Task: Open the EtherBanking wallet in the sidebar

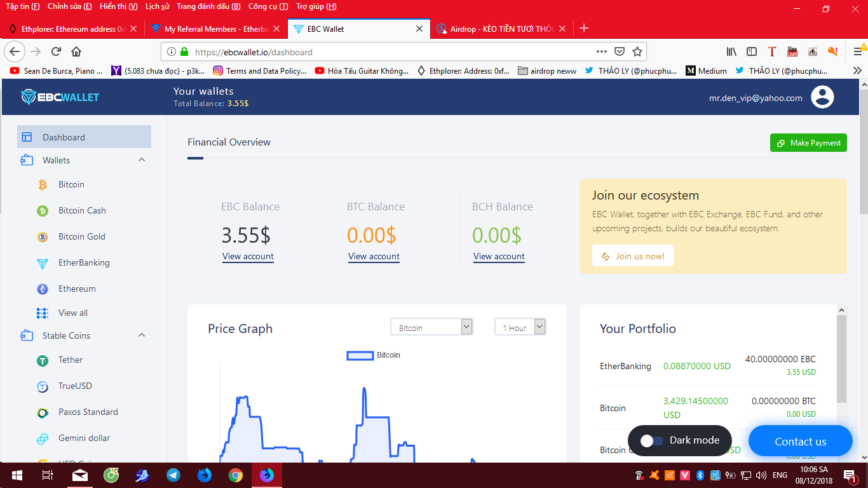Action: [84, 262]
